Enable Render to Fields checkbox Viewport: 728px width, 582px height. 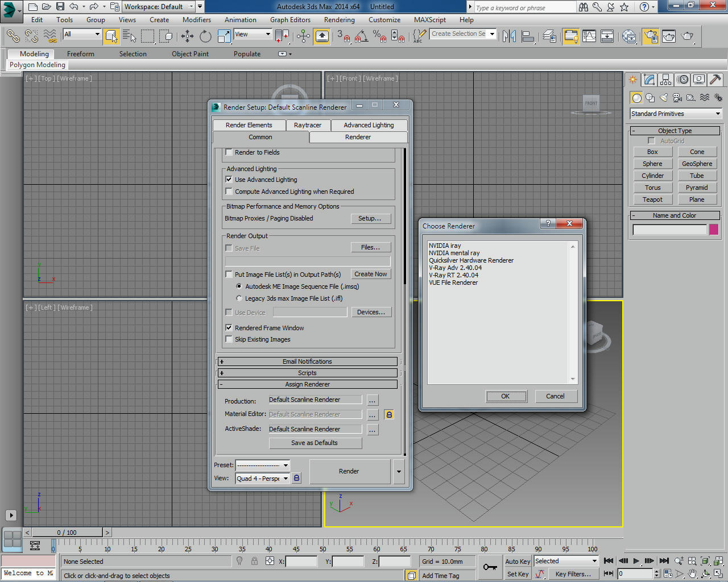(x=229, y=152)
